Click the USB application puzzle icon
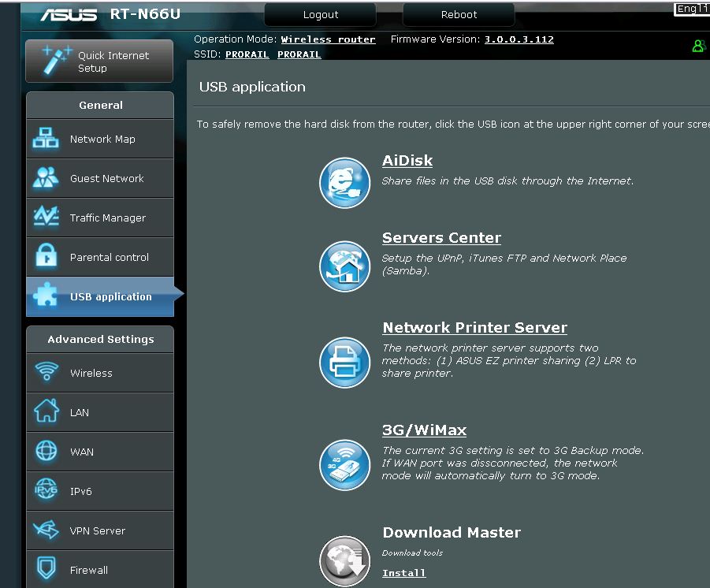 tap(45, 294)
